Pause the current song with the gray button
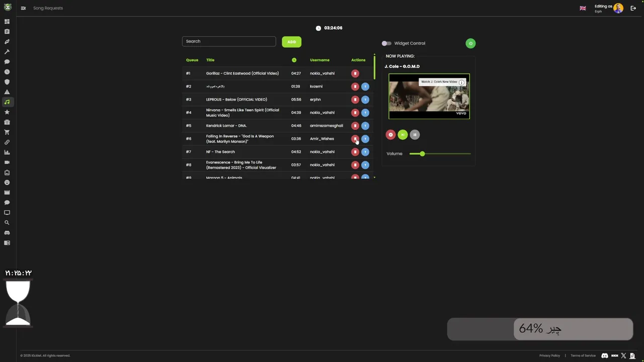 [x=415, y=135]
